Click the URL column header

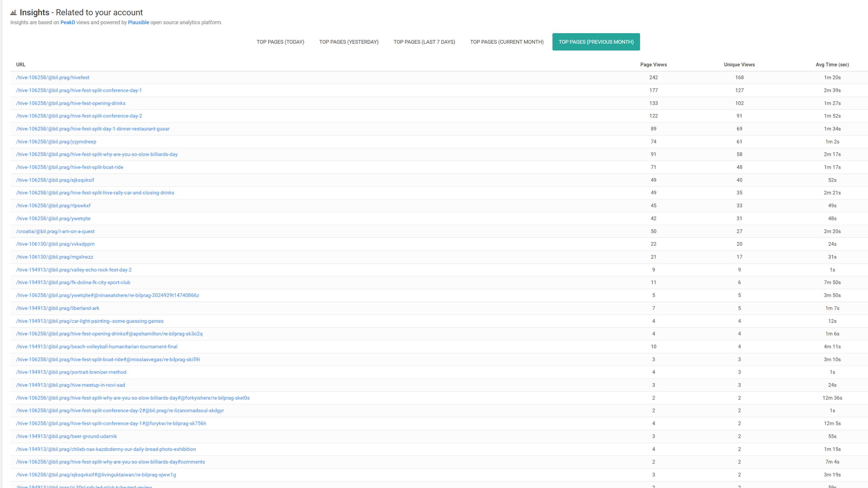21,65
